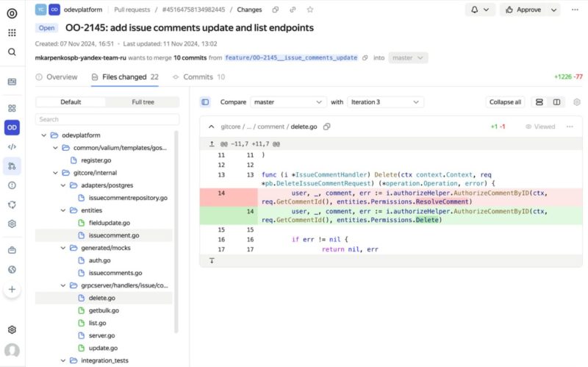This screenshot has height=367, width=588.
Task: Open the master target branch dropdown
Action: pos(408,58)
